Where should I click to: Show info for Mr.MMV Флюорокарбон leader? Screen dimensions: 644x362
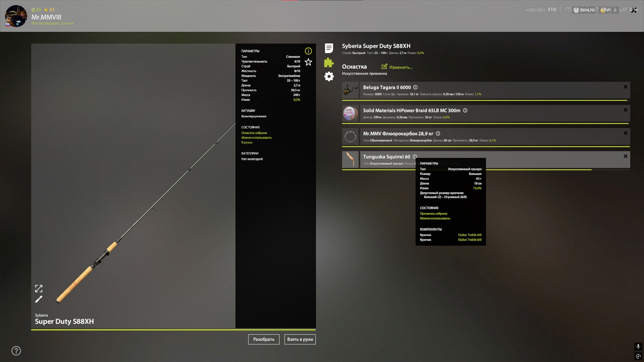[x=438, y=133]
